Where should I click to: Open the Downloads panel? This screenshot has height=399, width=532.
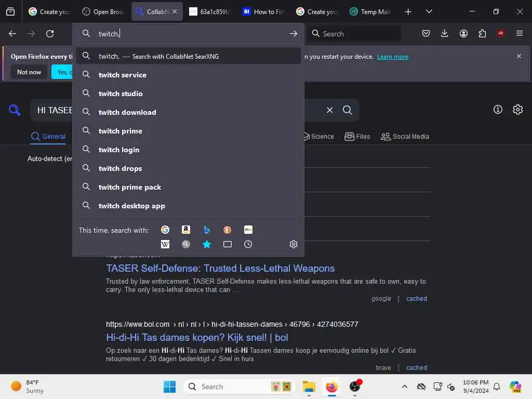click(x=445, y=33)
